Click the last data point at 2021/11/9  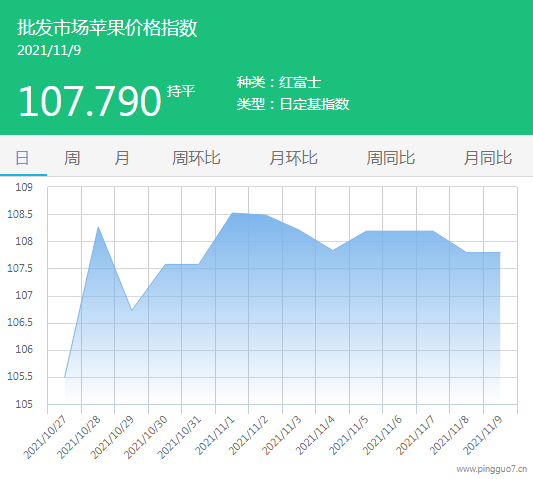500,253
